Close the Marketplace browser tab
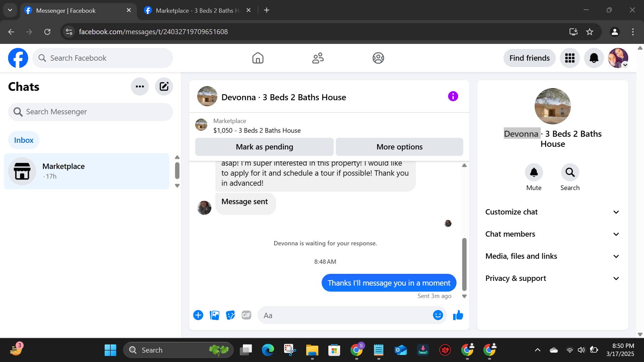Screen dimensions: 644x362 (x=249, y=10)
